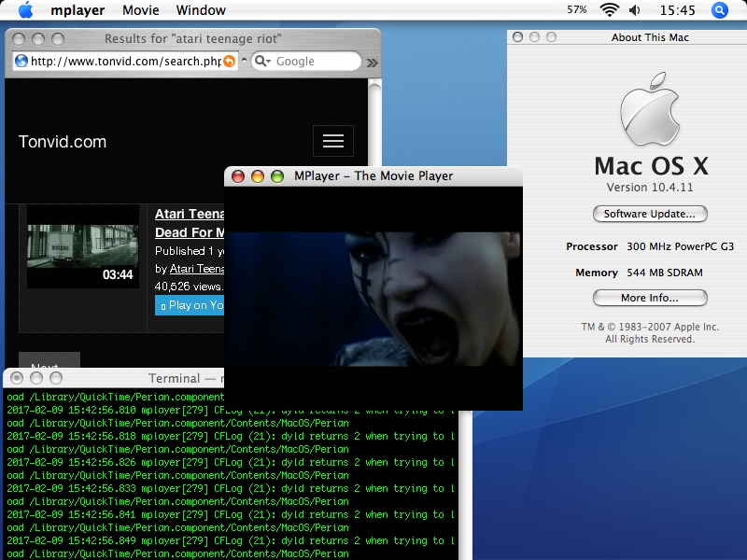Open the Wi-Fi status menu

(x=610, y=10)
